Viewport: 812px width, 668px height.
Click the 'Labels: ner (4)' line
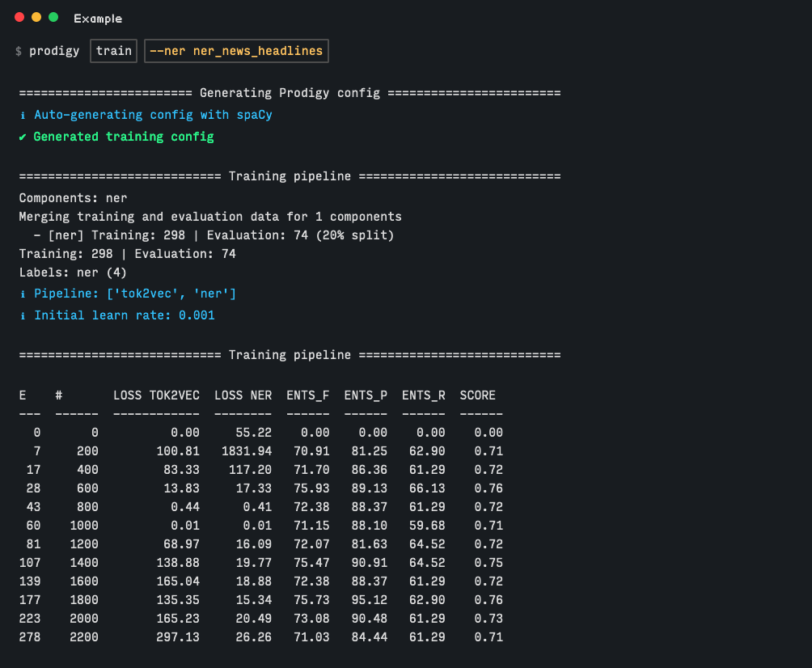(73, 273)
